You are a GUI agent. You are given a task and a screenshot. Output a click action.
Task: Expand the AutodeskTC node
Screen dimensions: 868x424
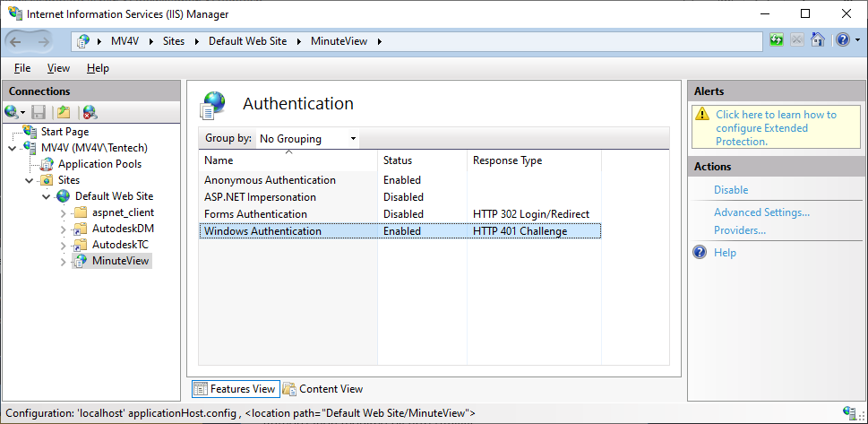[x=63, y=245]
